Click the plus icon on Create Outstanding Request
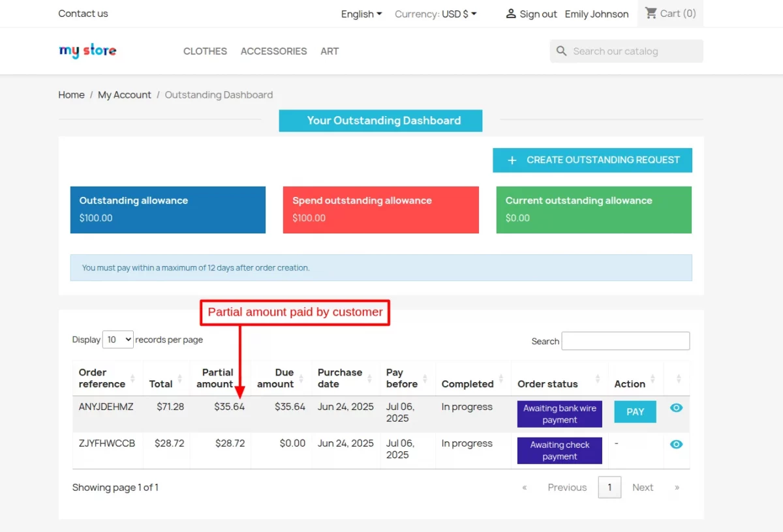 [512, 160]
